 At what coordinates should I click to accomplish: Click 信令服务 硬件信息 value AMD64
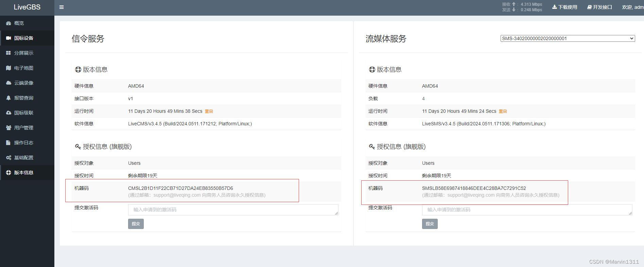point(136,86)
